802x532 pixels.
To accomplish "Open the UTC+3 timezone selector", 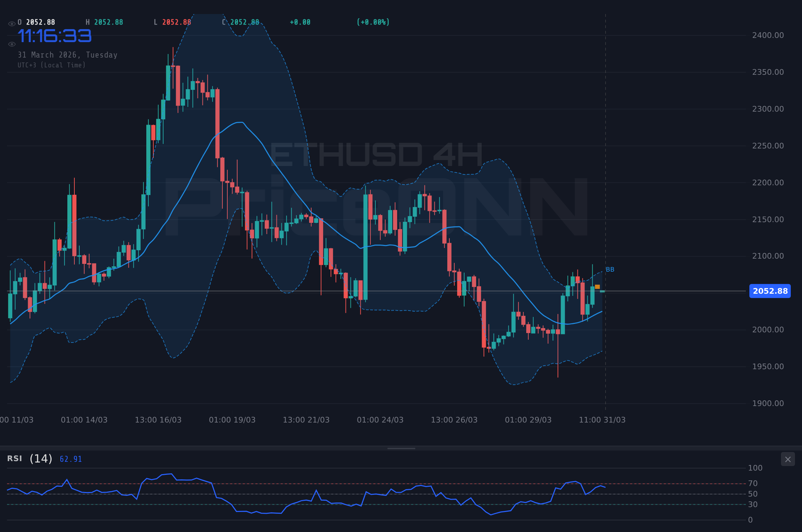I will point(51,65).
